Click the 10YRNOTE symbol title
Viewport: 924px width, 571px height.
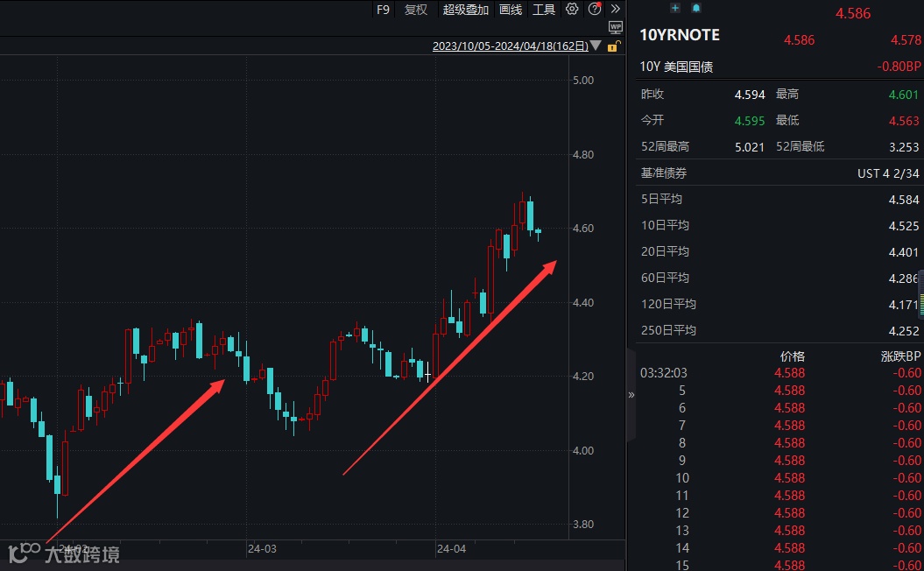pos(680,35)
